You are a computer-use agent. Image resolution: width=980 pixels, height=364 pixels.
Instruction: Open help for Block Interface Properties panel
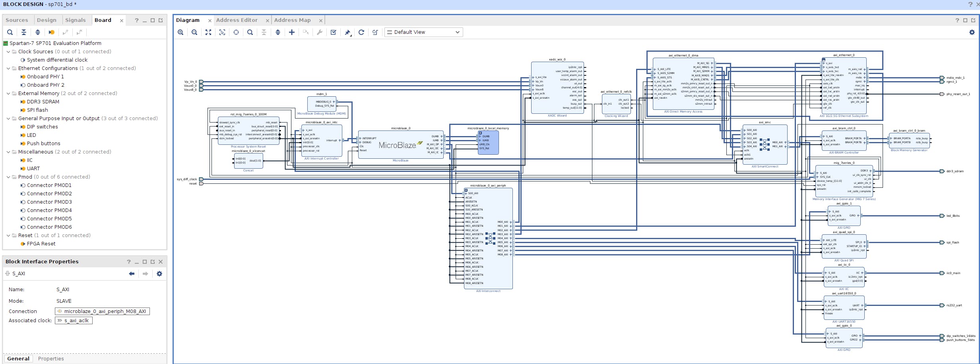click(x=129, y=262)
